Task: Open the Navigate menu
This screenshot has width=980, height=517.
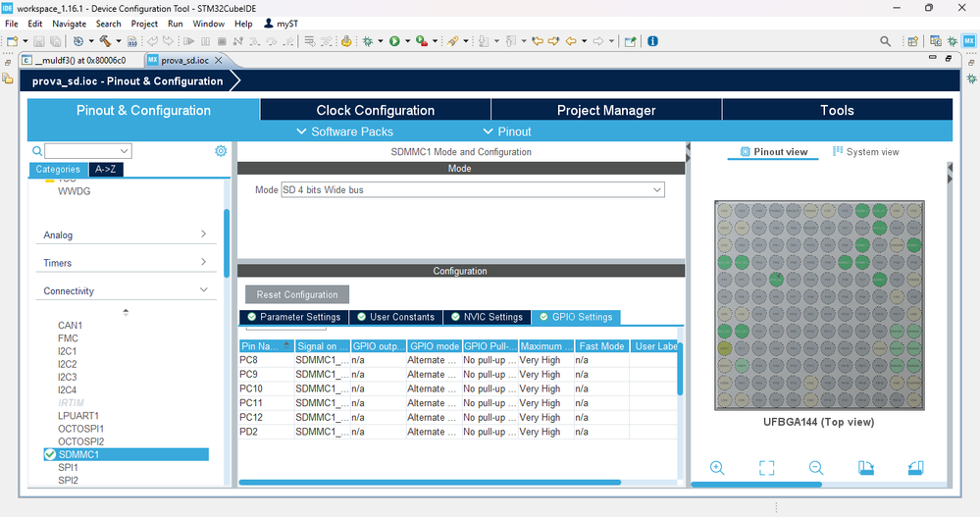Action: coord(69,24)
